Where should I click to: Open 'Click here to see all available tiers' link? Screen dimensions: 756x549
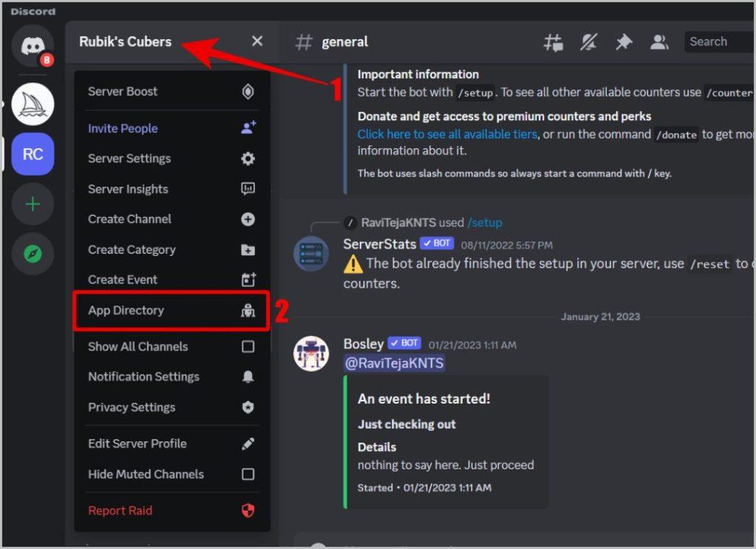pyautogui.click(x=447, y=134)
